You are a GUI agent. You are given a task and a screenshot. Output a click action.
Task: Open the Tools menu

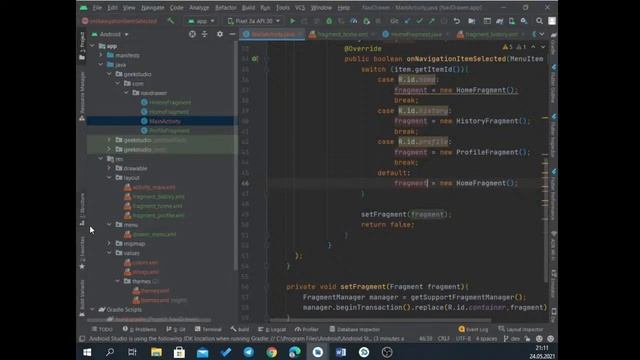282,8
